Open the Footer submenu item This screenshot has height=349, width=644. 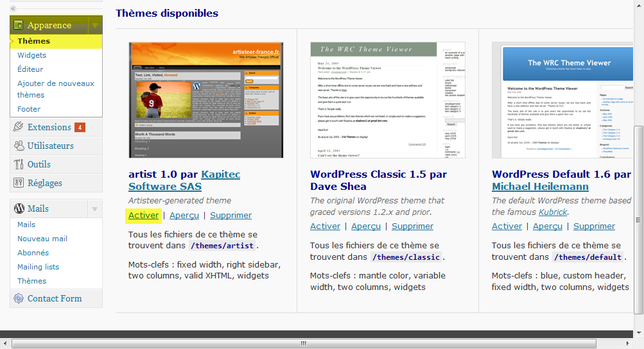point(29,109)
